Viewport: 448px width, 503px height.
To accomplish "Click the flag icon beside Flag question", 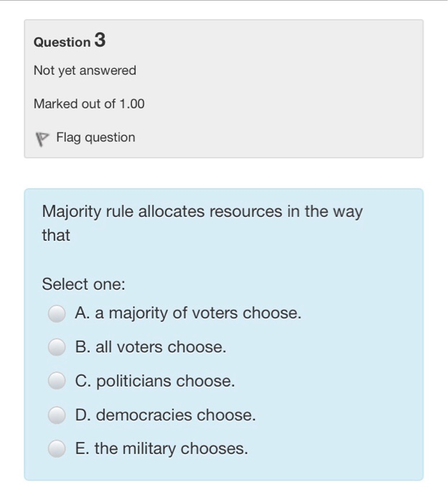I will coord(42,139).
